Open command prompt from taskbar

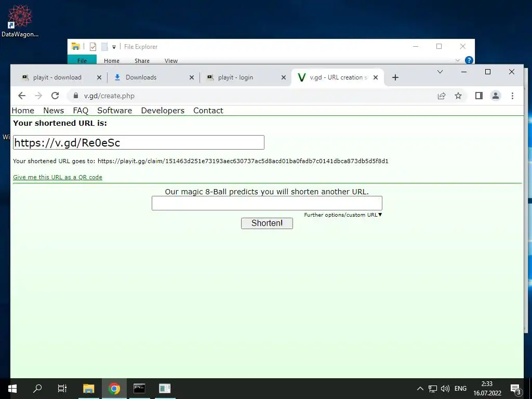coord(139,389)
